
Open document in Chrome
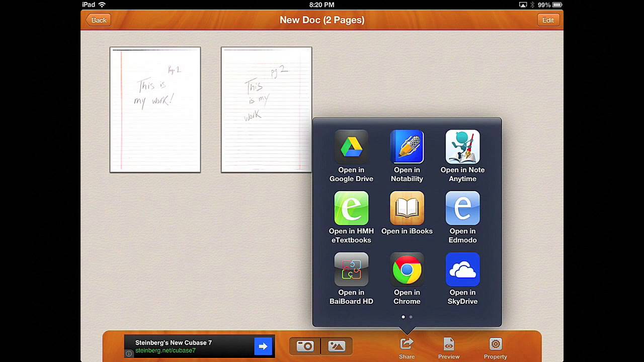[x=407, y=279]
